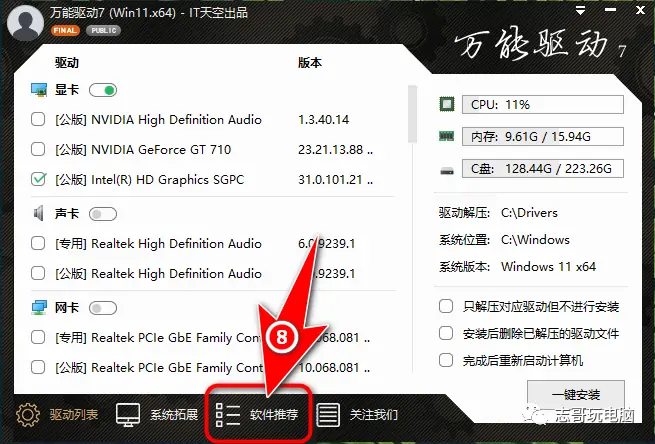This screenshot has height=444, width=655.
Task: Click the gear icon beside 驱动列表
Action: tap(27, 414)
